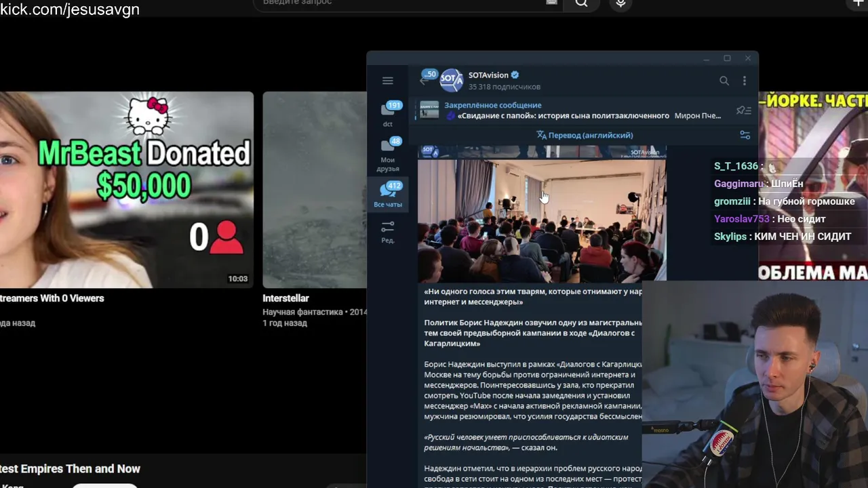Open the pinned message bar
868x488 pixels.
click(584, 110)
